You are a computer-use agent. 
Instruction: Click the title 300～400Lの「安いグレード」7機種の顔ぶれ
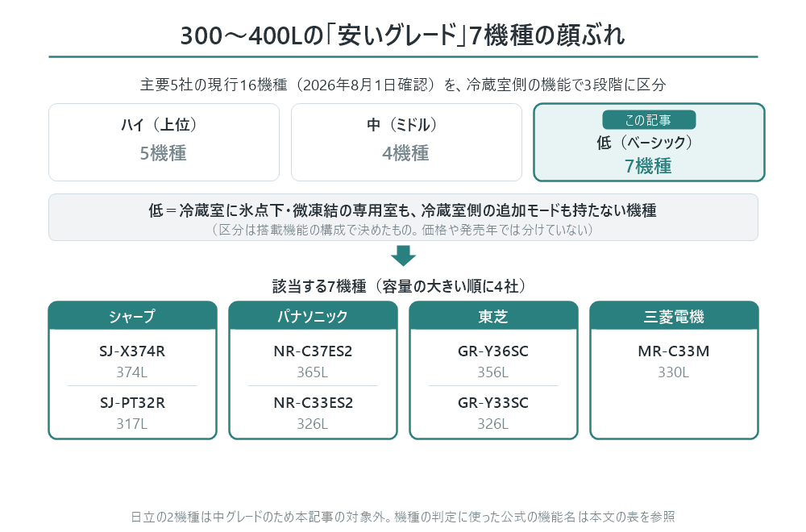point(402,35)
